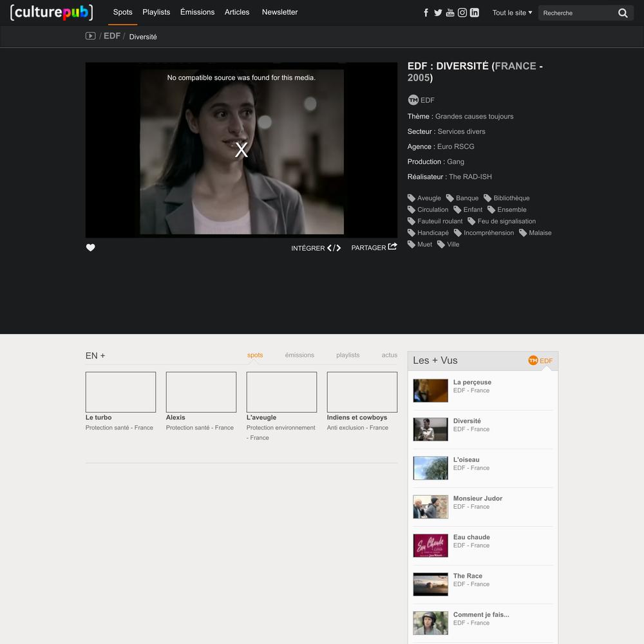This screenshot has height=644, width=644.
Task: Open the YouTube social icon
Action: 450,13
